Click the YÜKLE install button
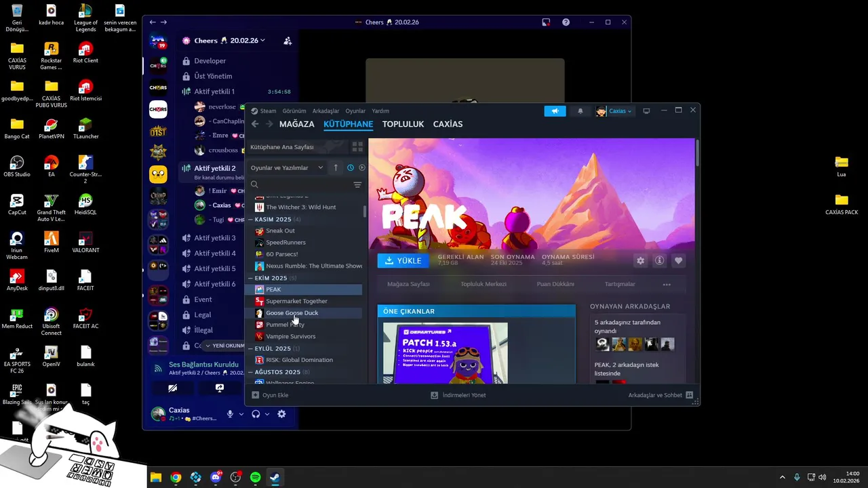This screenshot has width=868, height=488. 403,260
